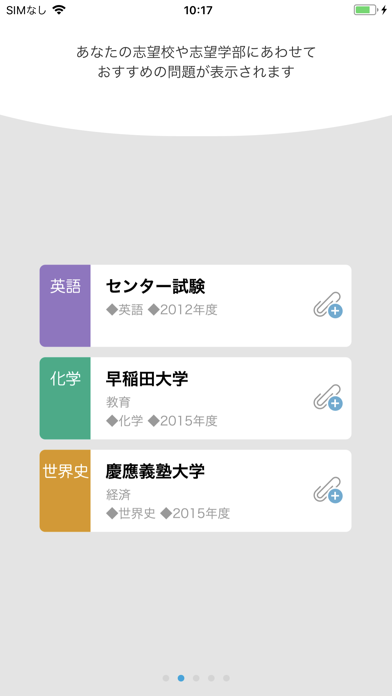This screenshot has height=696, width=392.
Task: Tap the clip-plus icon on 慶應義塾大学 card
Action: (x=328, y=490)
